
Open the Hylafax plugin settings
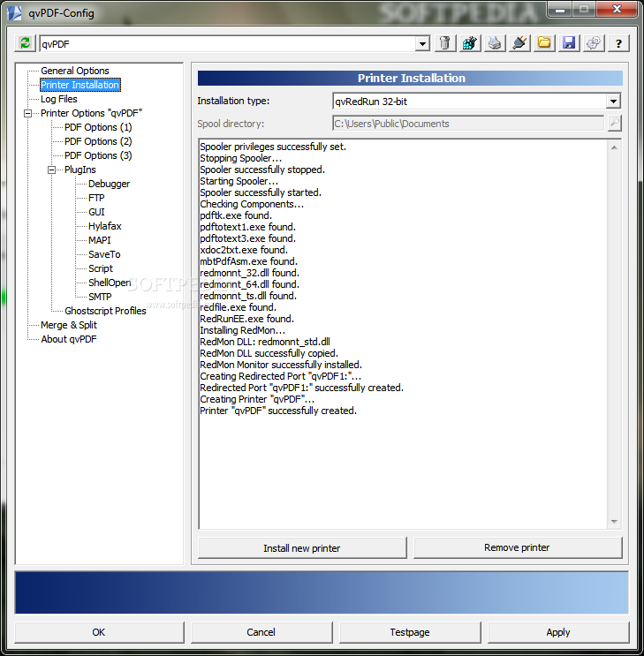point(104,226)
